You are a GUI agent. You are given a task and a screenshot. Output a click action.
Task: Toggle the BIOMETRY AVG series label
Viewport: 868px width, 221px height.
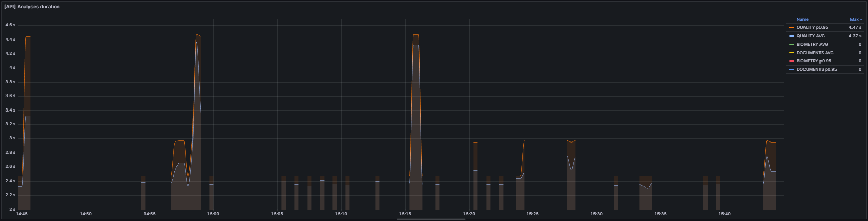[x=812, y=44]
